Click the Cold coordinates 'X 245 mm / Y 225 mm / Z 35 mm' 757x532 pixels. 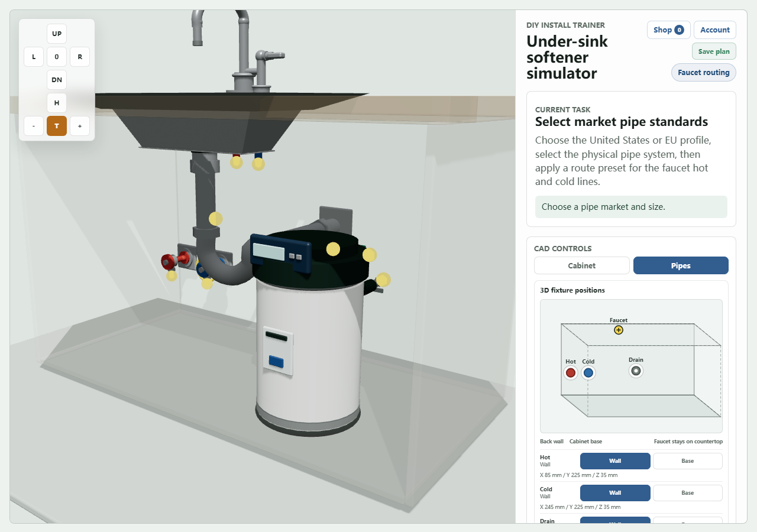580,507
